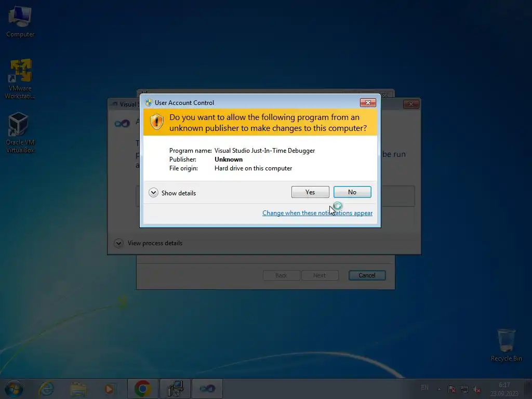Expand Show details in UAC dialog
The height and width of the screenshot is (399, 532).
(x=172, y=193)
